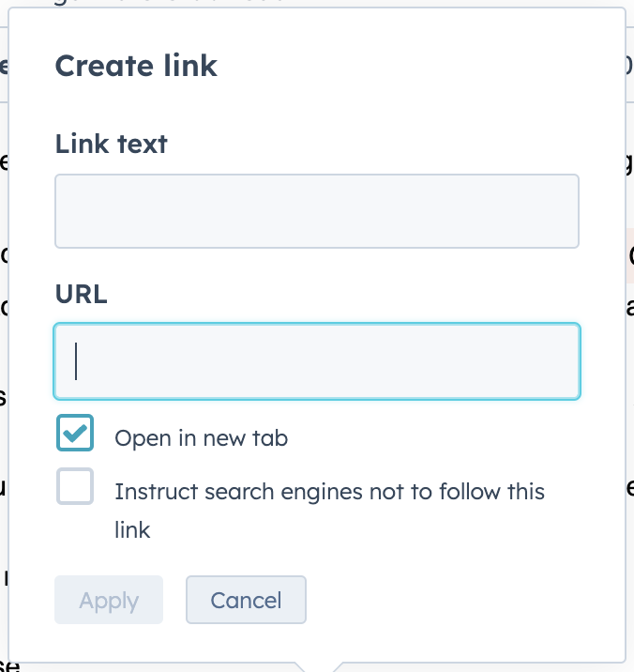The width and height of the screenshot is (634, 672).
Task: Click the teal checkmark icon
Action: pyautogui.click(x=75, y=433)
